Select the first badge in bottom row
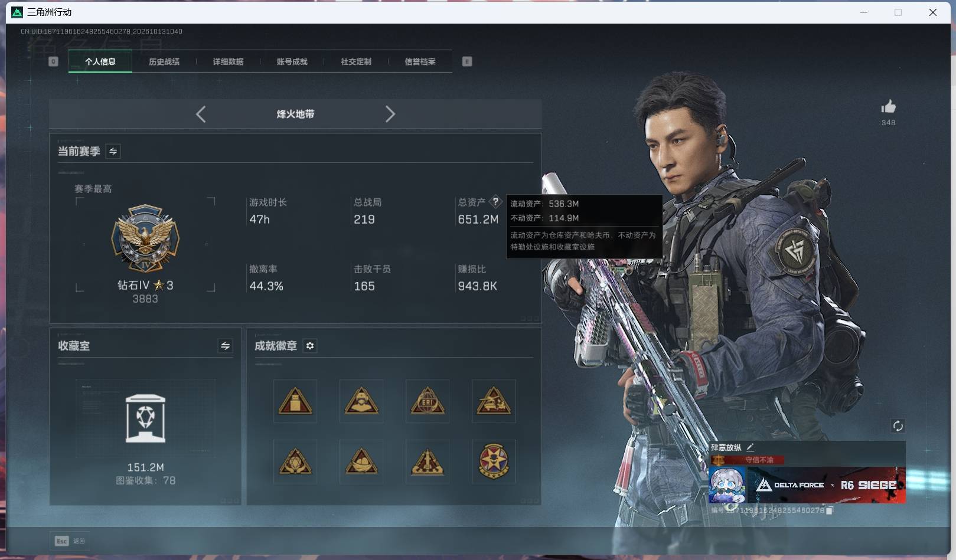 pyautogui.click(x=295, y=461)
